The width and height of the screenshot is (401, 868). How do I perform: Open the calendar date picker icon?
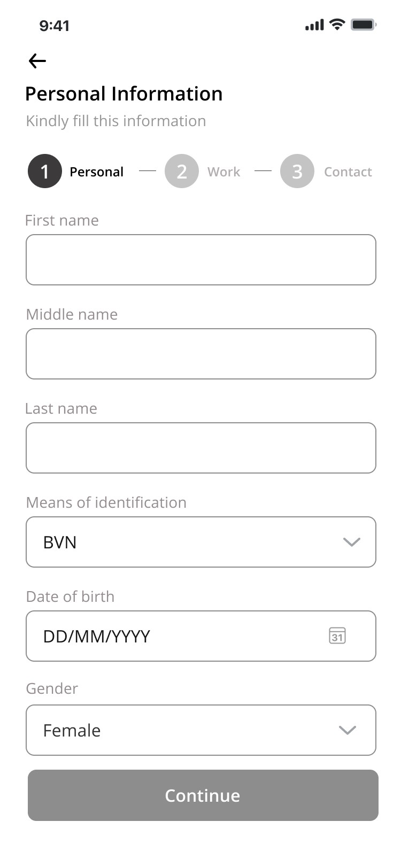click(337, 635)
